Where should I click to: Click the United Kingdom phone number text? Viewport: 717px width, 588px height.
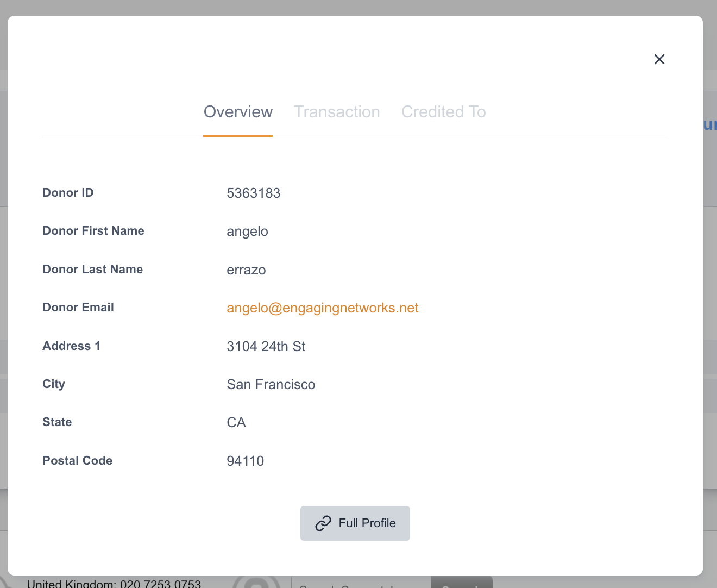(114, 584)
